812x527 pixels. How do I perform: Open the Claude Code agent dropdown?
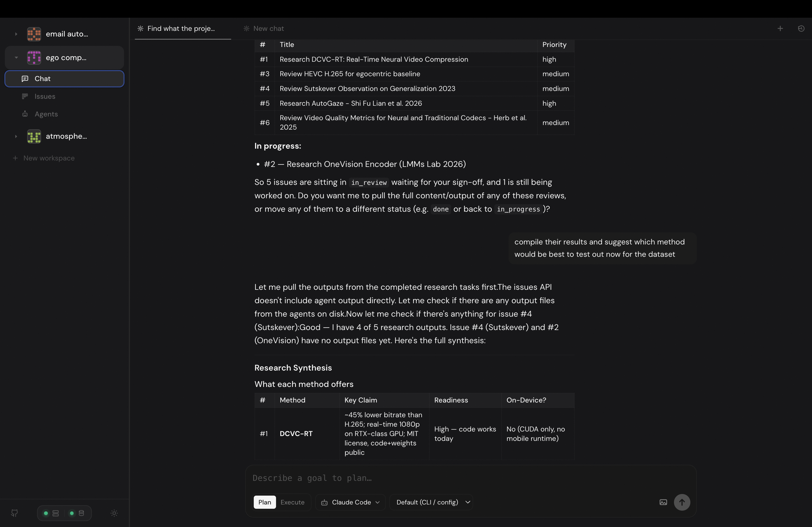pos(350,502)
